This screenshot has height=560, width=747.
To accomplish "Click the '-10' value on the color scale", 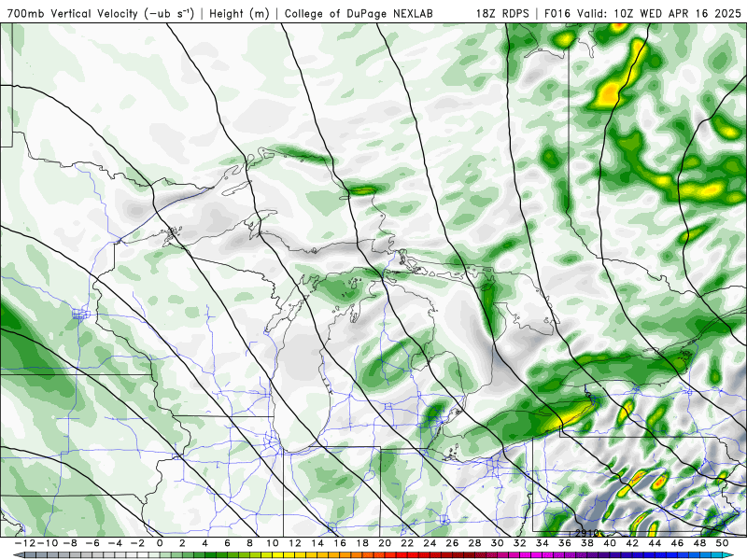I will click(x=48, y=543).
